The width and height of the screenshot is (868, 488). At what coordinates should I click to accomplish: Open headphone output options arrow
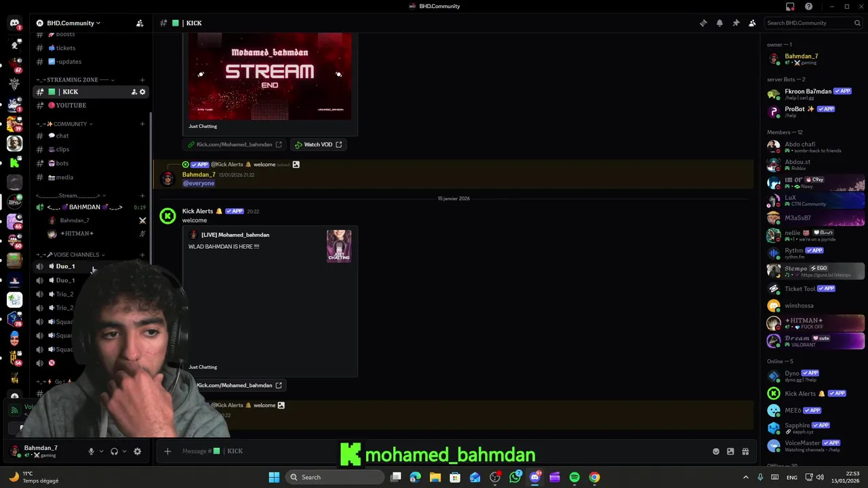[124, 451]
